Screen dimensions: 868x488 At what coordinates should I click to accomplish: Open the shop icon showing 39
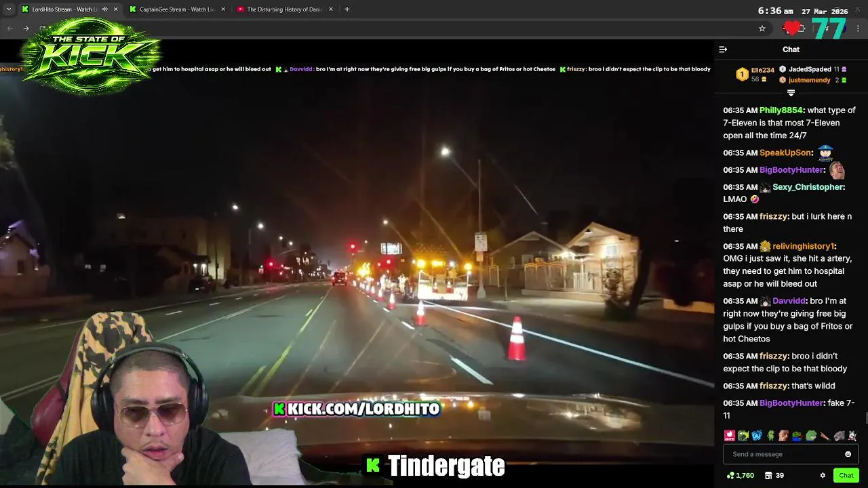pyautogui.click(x=774, y=476)
